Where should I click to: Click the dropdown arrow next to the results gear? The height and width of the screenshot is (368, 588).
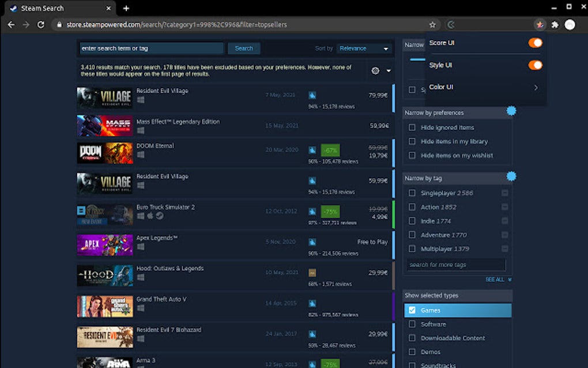pyautogui.click(x=389, y=71)
